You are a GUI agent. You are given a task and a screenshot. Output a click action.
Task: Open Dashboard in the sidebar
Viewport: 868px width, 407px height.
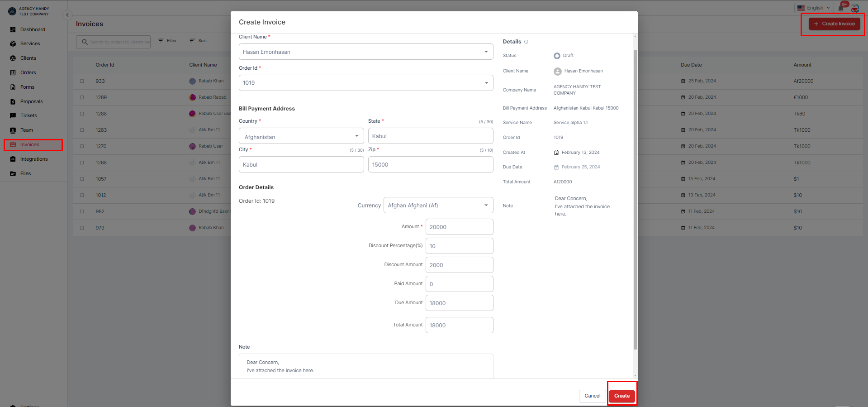[33, 29]
